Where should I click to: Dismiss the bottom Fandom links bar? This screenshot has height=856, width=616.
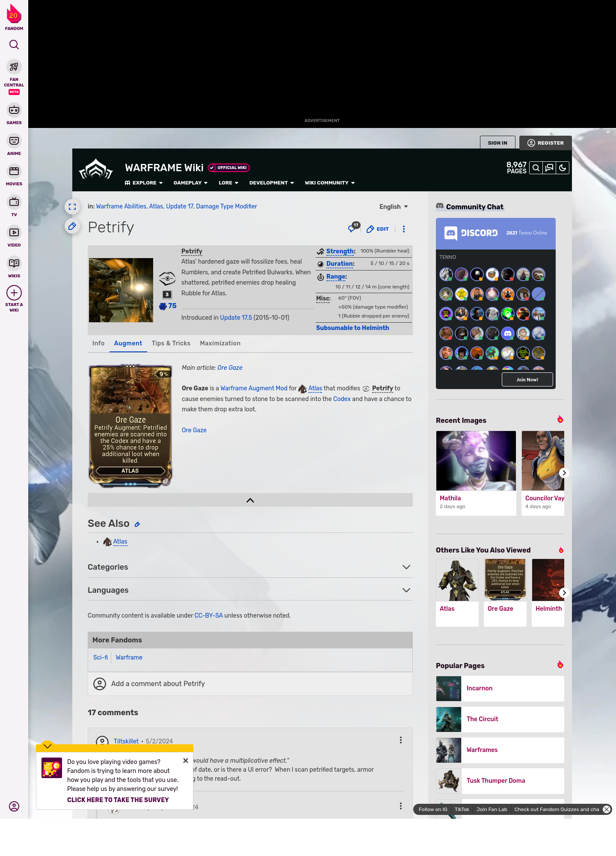point(607,809)
